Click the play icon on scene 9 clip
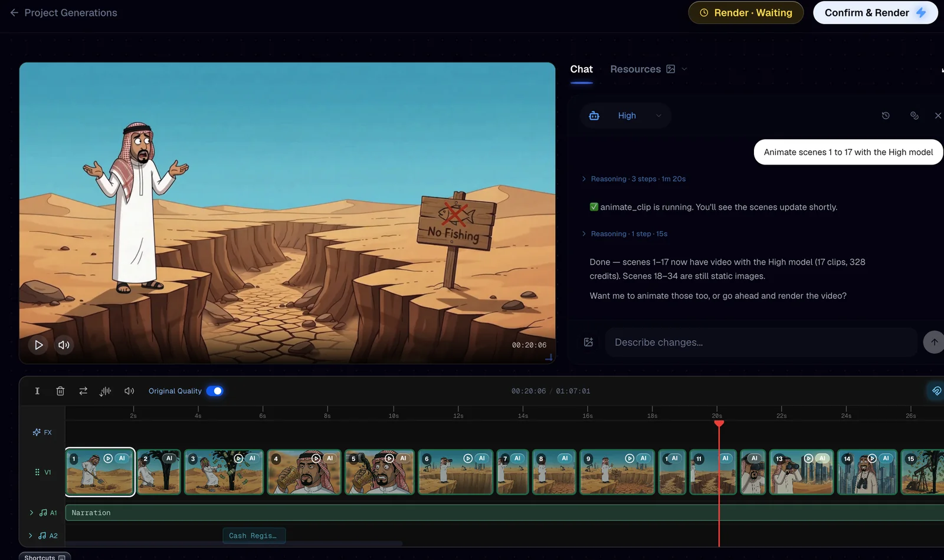Image resolution: width=944 pixels, height=560 pixels. pyautogui.click(x=630, y=458)
